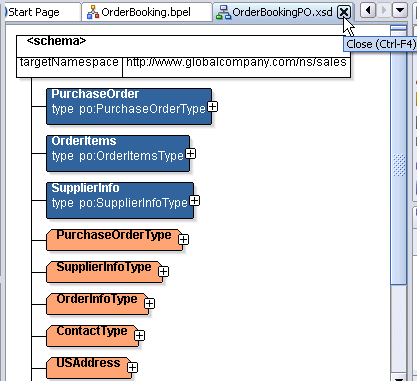Expand the PurchaseOrderType complex type
Screen dimensions: 417x381
(x=183, y=240)
